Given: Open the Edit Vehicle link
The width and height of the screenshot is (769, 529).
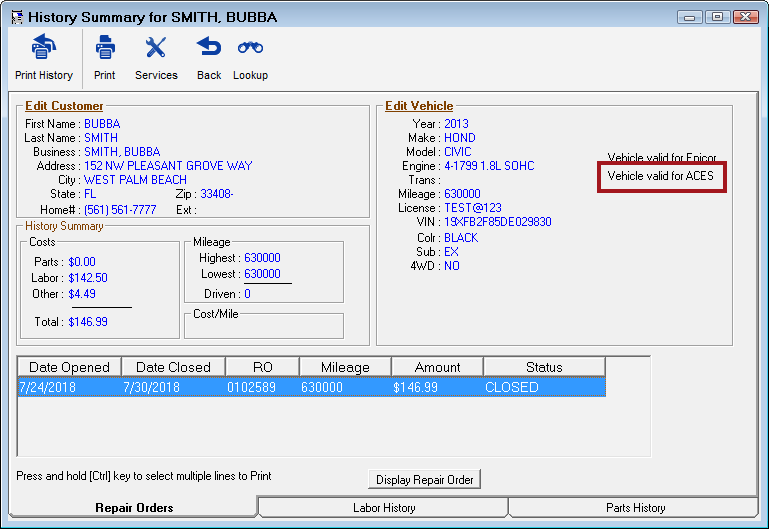Looking at the screenshot, I should coord(419,106).
